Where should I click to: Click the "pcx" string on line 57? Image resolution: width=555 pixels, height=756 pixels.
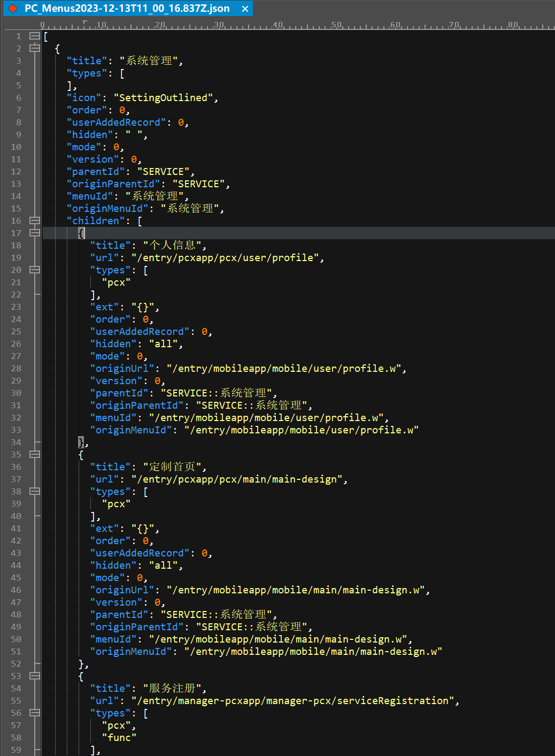click(116, 725)
